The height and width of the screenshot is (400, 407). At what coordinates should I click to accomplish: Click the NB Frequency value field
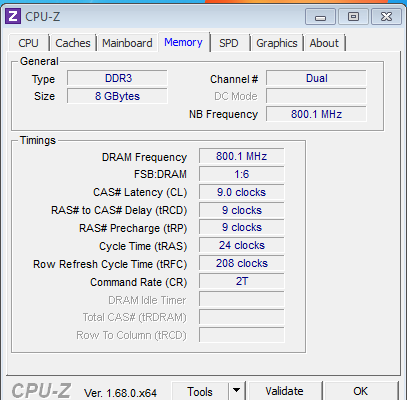[316, 114]
